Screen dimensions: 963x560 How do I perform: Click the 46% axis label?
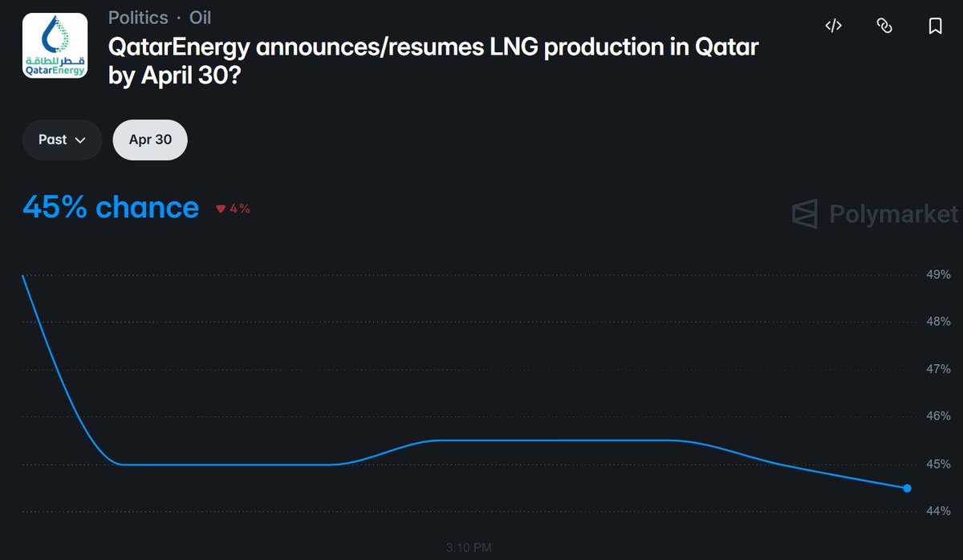(938, 416)
